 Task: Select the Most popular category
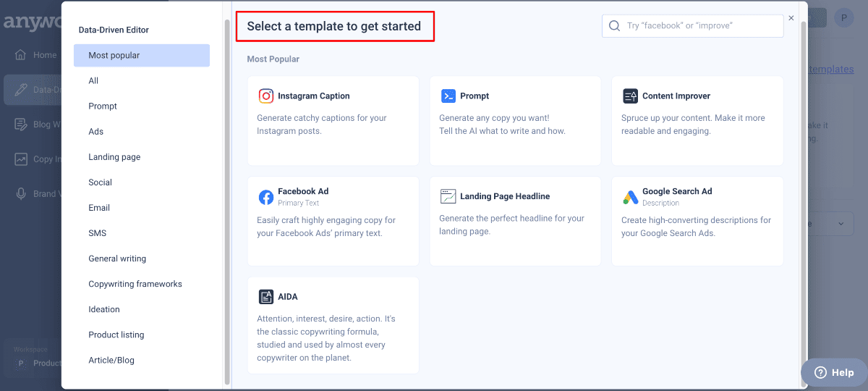[142, 56]
